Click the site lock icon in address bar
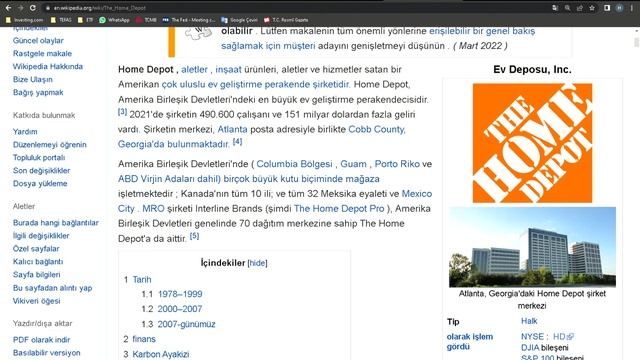Screen dimensions: 640x360 48,8
